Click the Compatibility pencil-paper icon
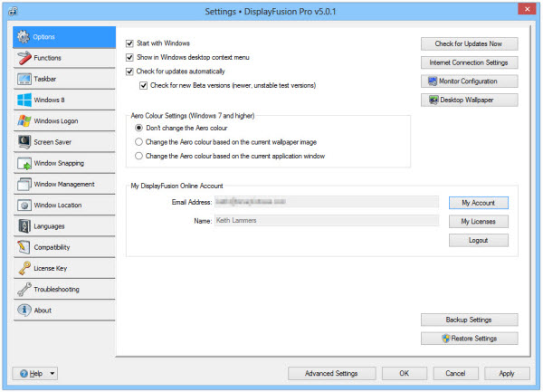Image resolution: width=543 pixels, height=392 pixels. point(24,247)
